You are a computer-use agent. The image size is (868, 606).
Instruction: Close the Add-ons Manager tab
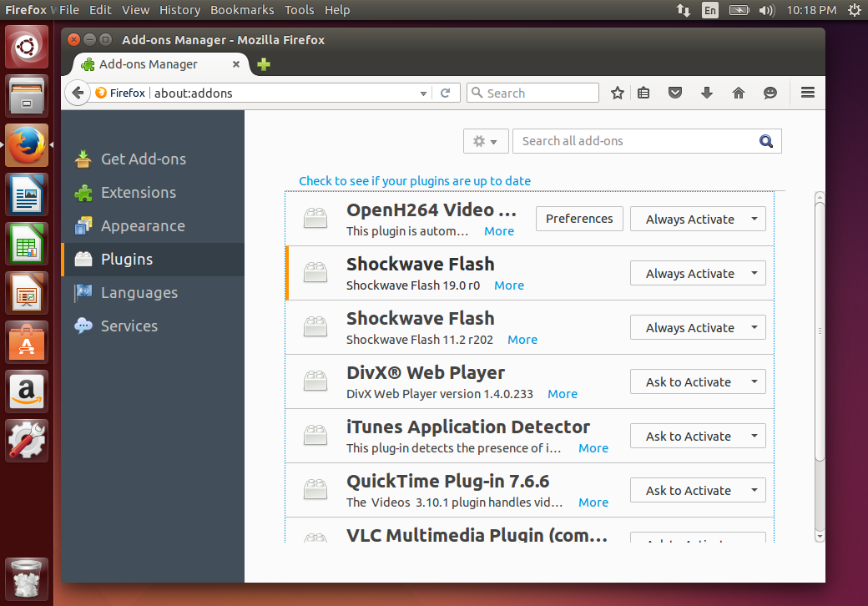pyautogui.click(x=236, y=64)
